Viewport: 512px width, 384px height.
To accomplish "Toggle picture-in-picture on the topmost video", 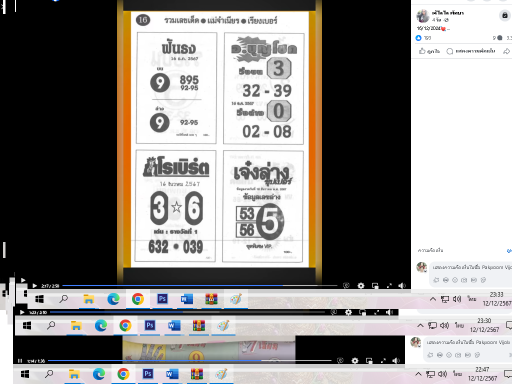I will pyautogui.click(x=375, y=286).
